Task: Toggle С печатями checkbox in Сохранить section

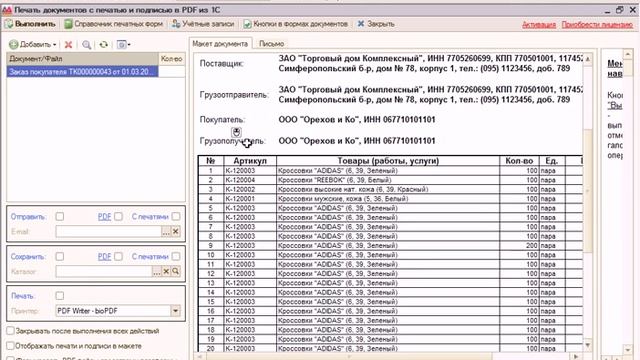Action: click(176, 256)
